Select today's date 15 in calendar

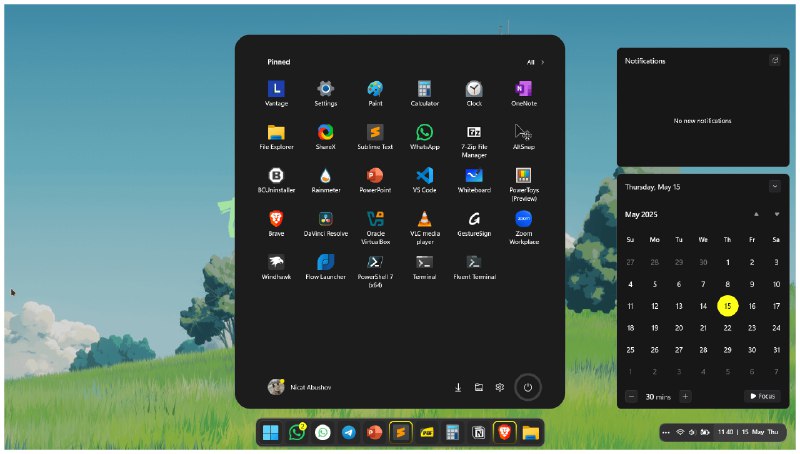click(x=728, y=306)
